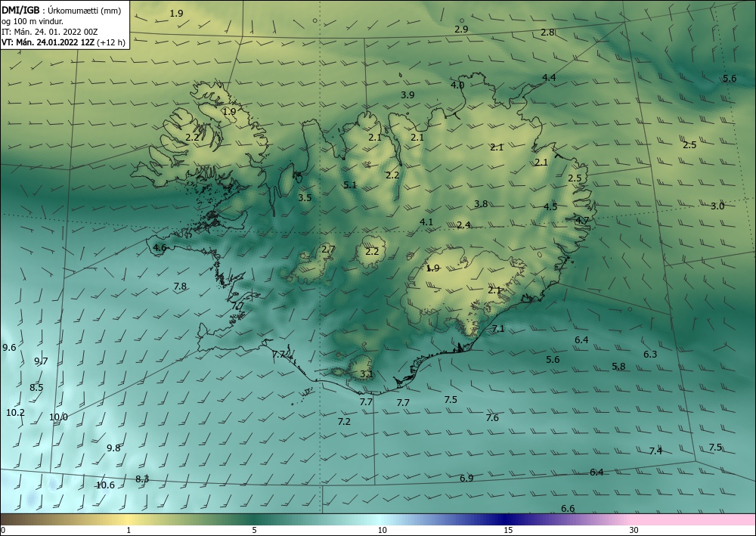
Task: Click the "15" tick label on the color scale
Action: [508, 530]
